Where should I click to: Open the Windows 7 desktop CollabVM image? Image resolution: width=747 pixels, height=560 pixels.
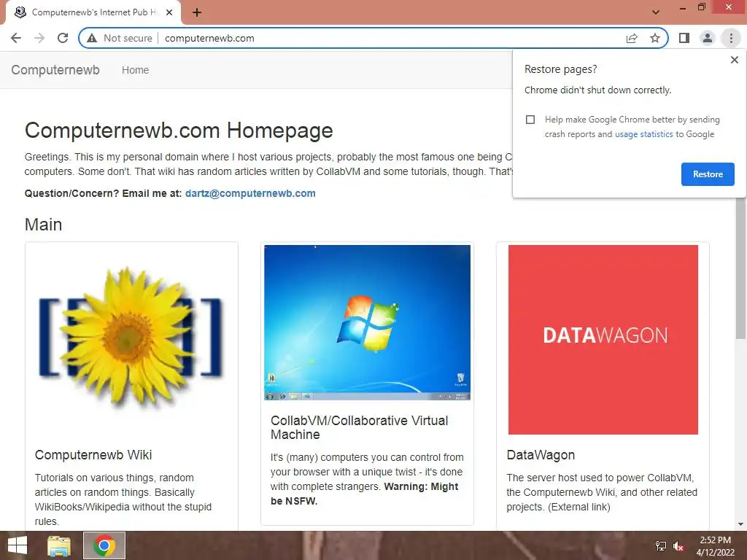tap(368, 322)
